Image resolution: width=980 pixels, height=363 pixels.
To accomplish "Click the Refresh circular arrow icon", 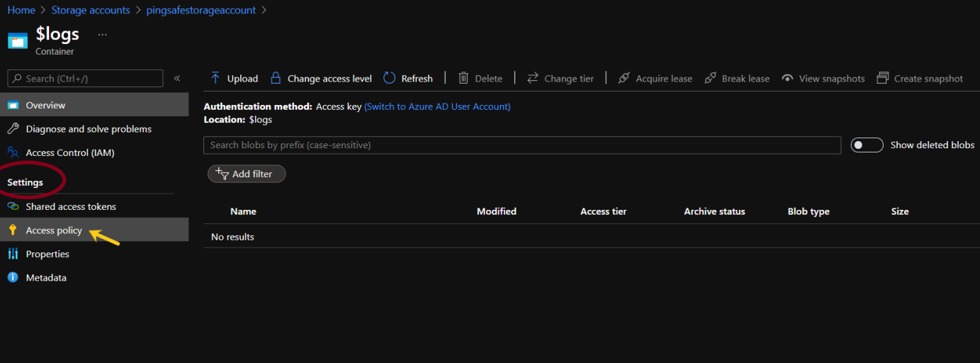I will [389, 78].
